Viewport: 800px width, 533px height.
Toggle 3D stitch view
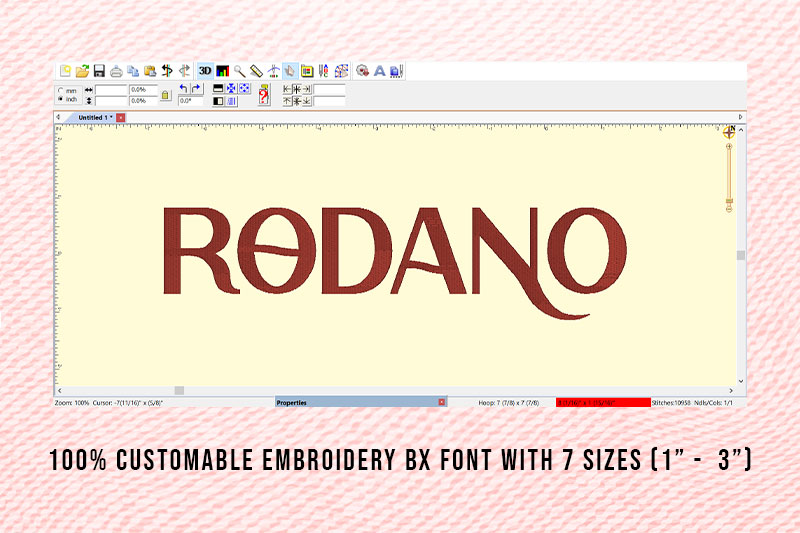205,71
